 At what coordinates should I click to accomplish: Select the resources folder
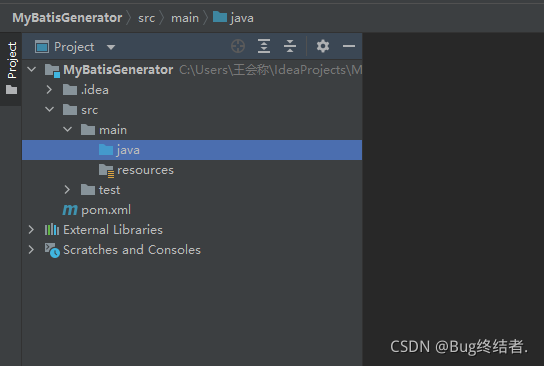point(145,170)
